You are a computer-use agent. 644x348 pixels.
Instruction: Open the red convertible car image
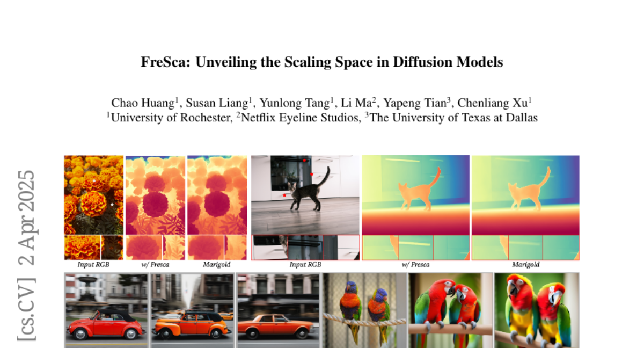[x=106, y=310]
